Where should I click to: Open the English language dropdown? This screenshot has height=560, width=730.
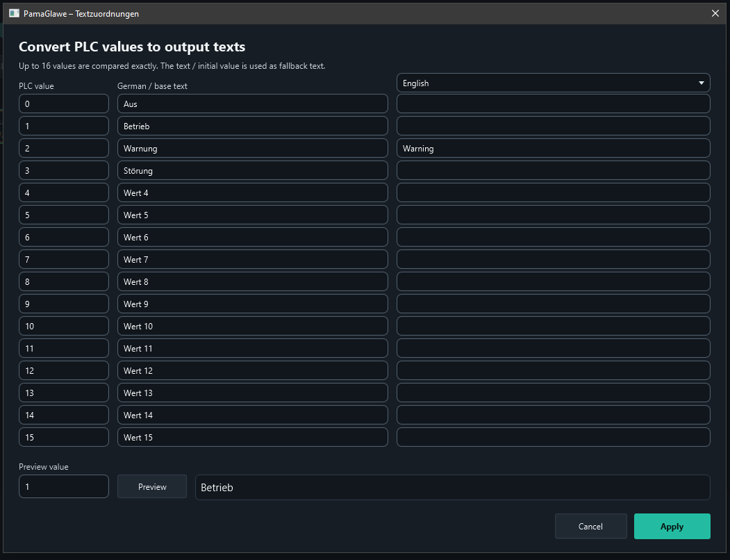pos(553,83)
